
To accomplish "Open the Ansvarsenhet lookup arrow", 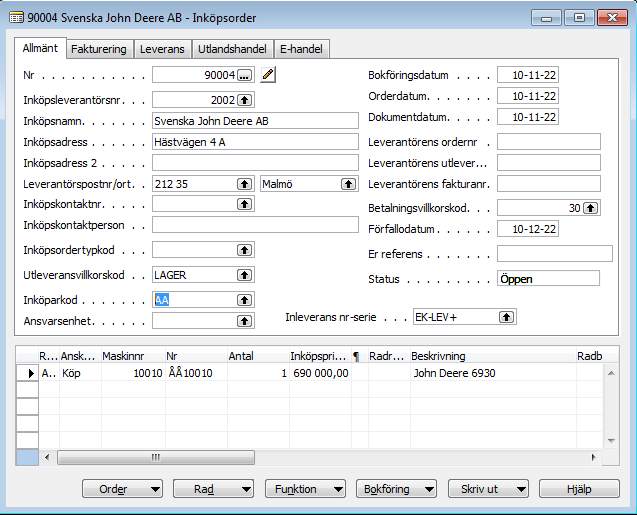I will (244, 321).
